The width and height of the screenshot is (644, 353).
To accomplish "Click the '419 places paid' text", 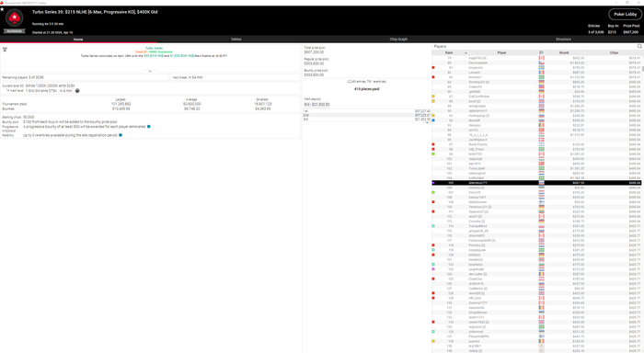I will [367, 88].
